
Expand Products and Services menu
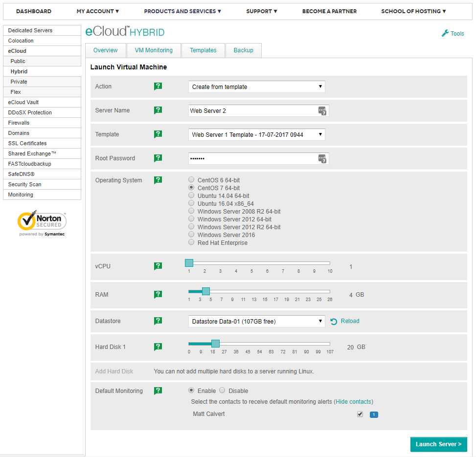[182, 11]
